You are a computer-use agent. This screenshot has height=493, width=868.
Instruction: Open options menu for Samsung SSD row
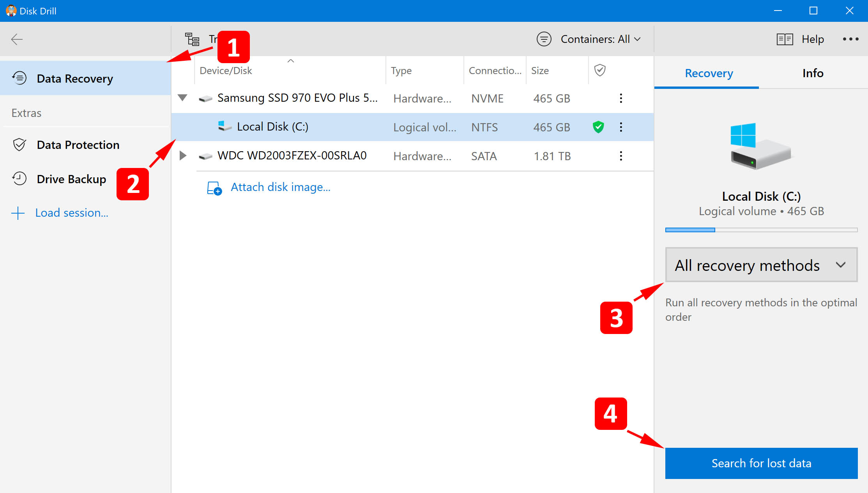click(x=621, y=98)
